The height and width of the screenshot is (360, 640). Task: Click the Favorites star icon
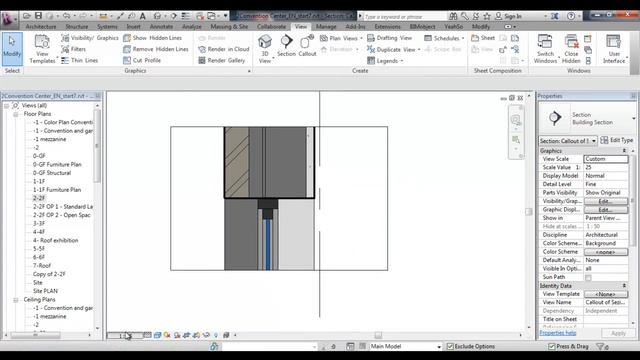point(487,16)
